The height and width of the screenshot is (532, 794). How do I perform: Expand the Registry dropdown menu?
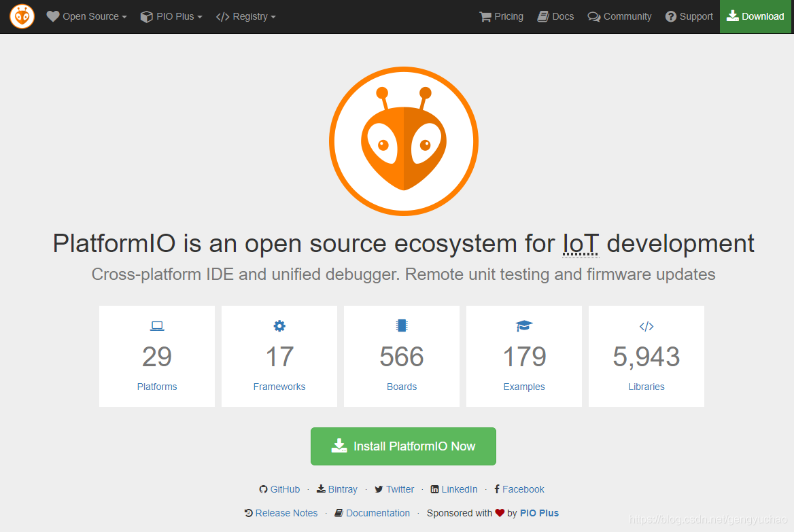(x=245, y=17)
